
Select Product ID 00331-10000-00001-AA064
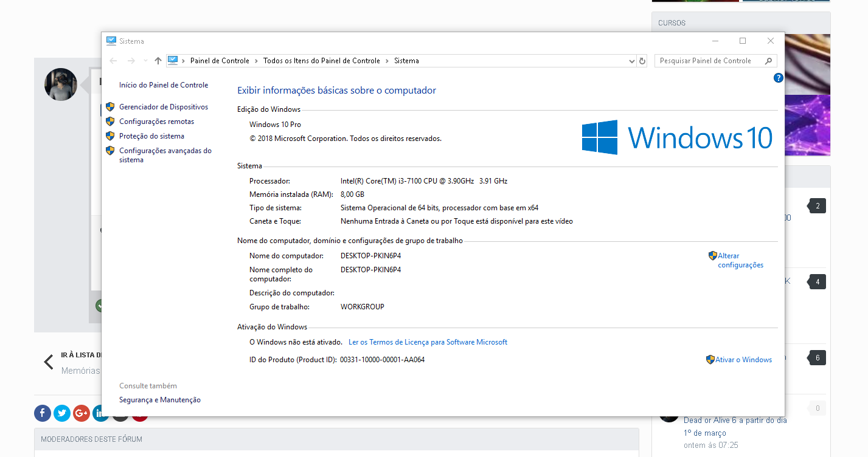[x=382, y=360]
